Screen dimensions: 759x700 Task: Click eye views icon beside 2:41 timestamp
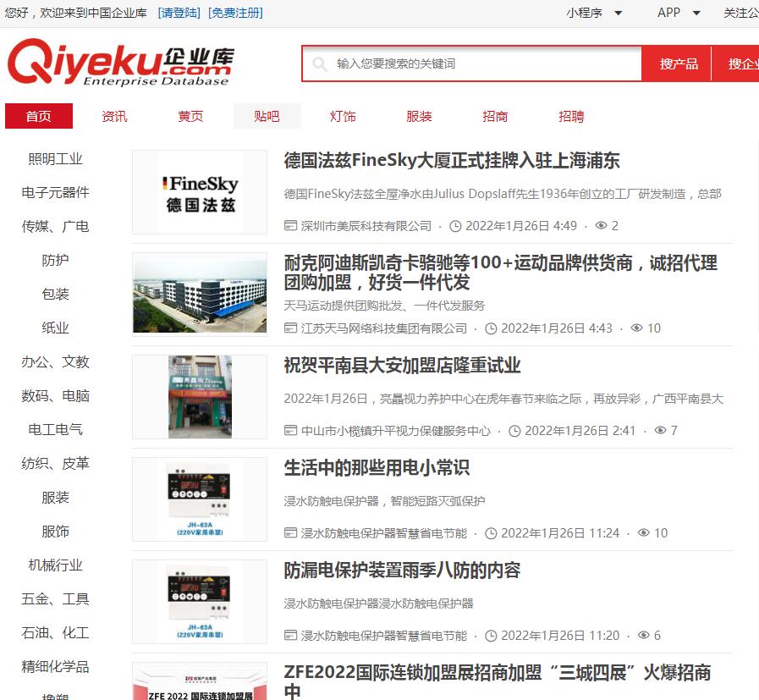point(660,430)
